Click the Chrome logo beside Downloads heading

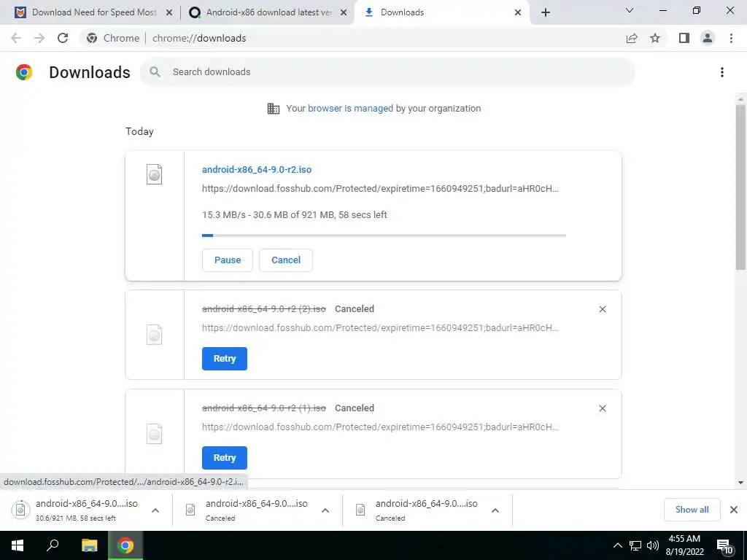coord(24,72)
